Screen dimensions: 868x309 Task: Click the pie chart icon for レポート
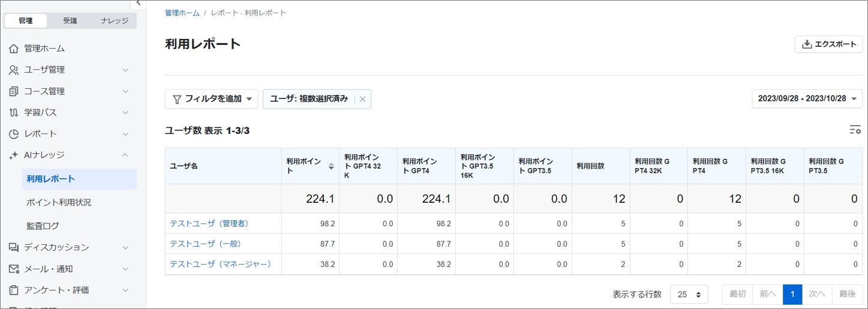click(x=14, y=134)
